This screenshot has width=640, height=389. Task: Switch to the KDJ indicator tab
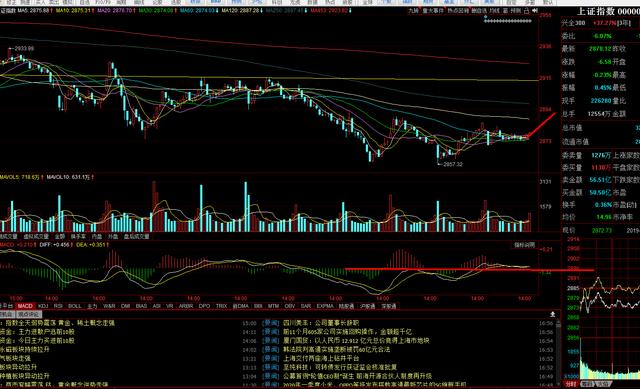click(43, 306)
